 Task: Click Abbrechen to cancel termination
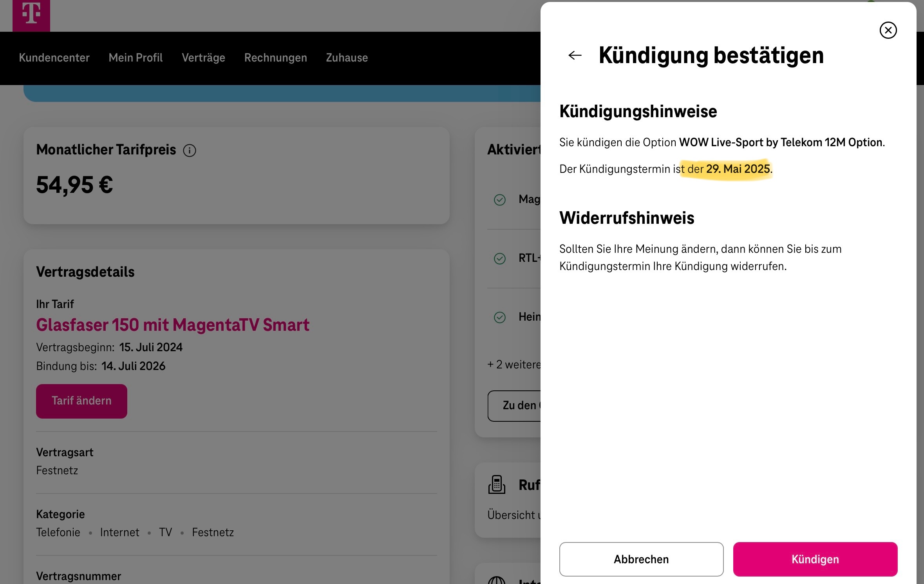[641, 559]
